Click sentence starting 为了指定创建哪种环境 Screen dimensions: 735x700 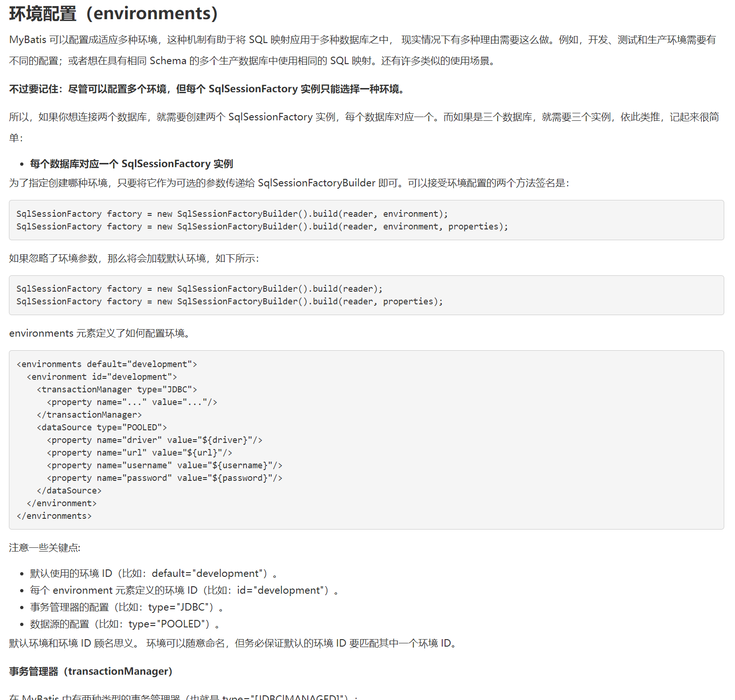coord(289,183)
